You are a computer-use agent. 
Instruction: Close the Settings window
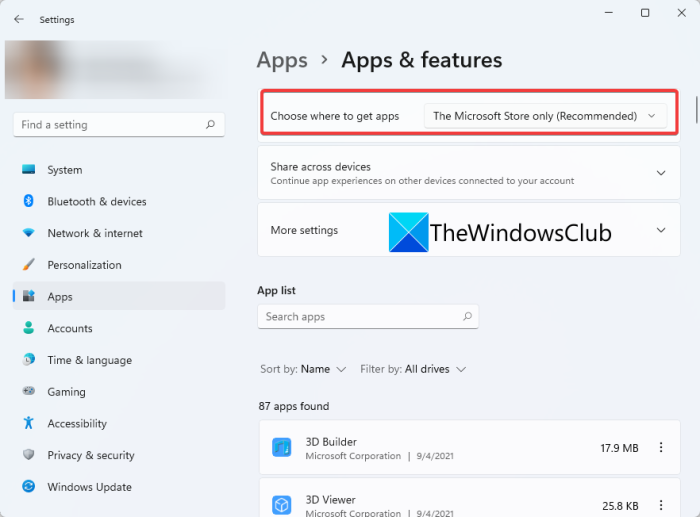pyautogui.click(x=682, y=13)
